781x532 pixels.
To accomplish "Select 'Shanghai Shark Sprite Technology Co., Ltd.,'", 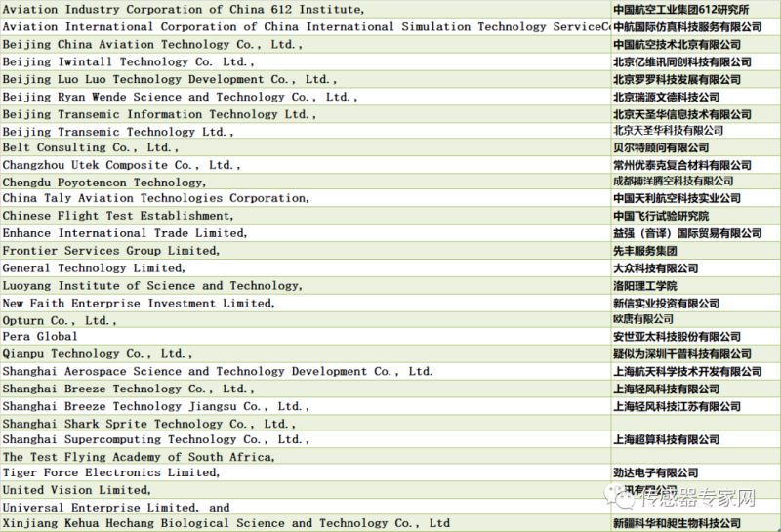I will pos(306,423).
